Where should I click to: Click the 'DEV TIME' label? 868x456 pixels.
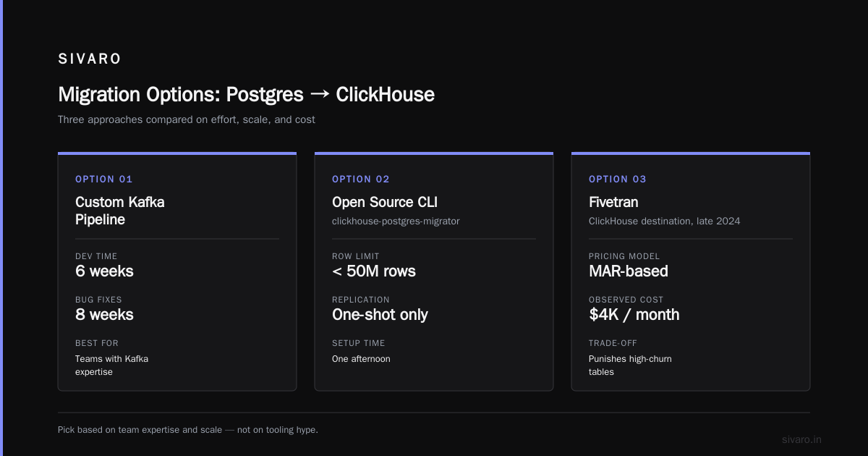click(x=96, y=256)
